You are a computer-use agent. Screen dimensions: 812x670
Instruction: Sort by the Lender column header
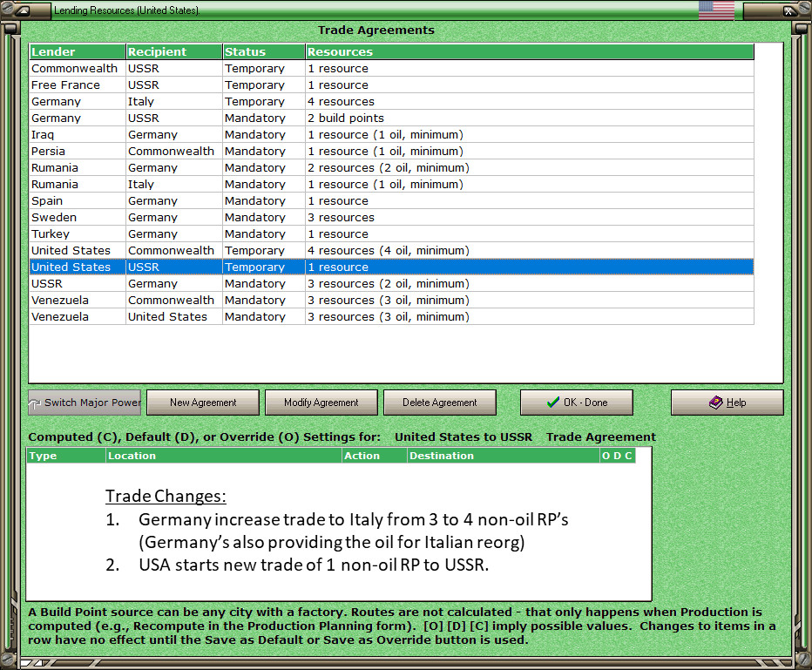[x=78, y=51]
